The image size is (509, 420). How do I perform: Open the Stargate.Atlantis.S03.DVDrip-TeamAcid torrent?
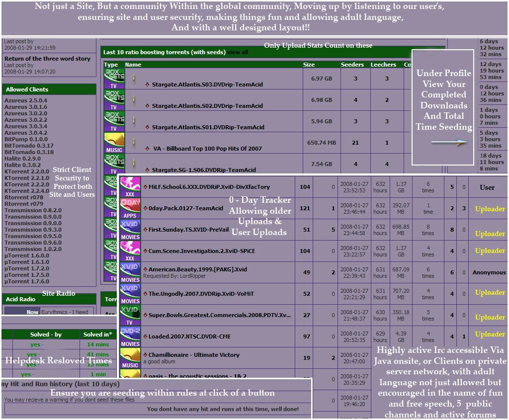[x=207, y=84]
